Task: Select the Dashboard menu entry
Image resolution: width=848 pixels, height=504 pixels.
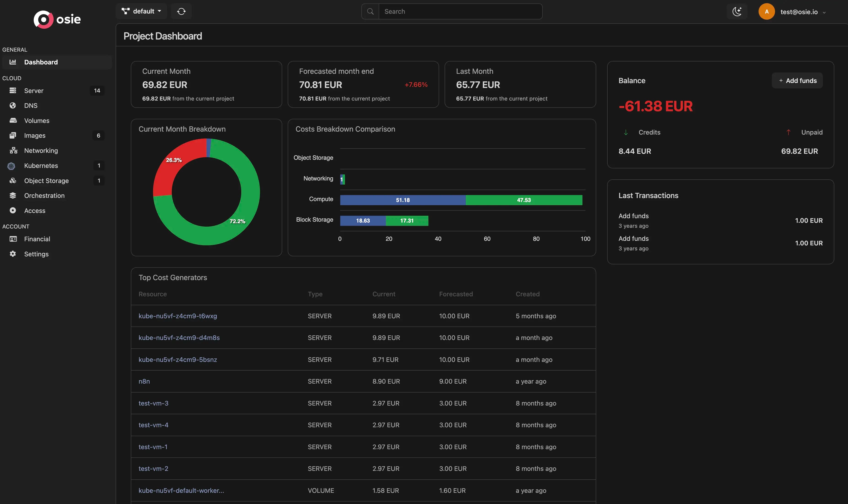Action: (41, 62)
